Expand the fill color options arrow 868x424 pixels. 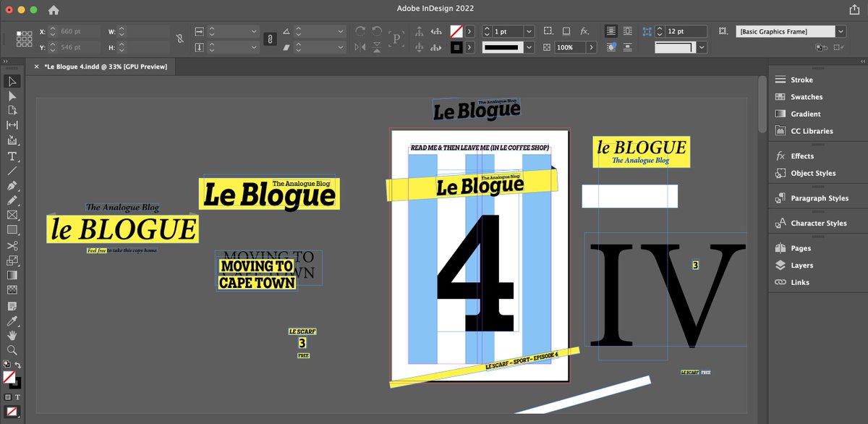point(469,31)
